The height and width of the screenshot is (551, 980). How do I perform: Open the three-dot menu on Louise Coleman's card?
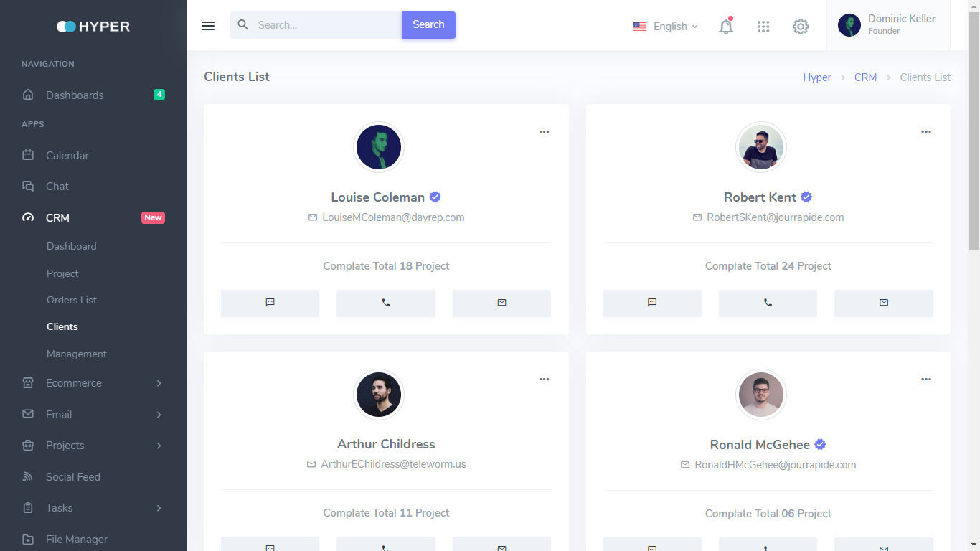544,132
